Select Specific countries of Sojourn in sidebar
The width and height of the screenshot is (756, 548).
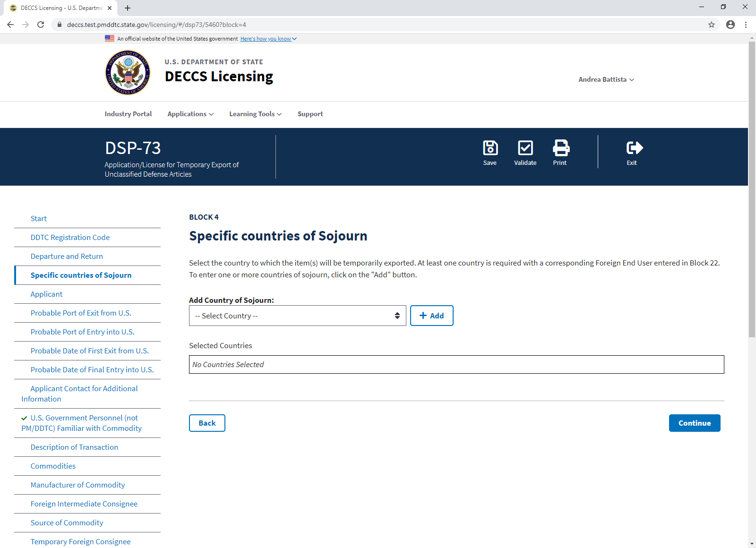pos(81,275)
